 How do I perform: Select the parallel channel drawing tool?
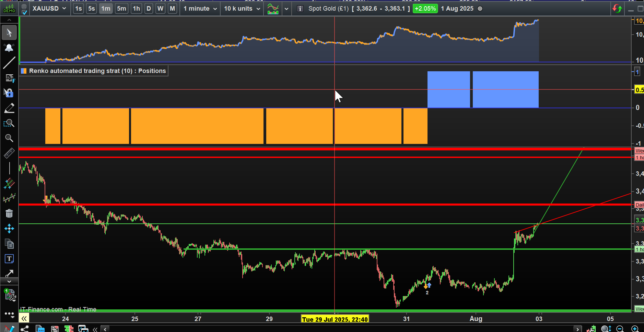9,183
